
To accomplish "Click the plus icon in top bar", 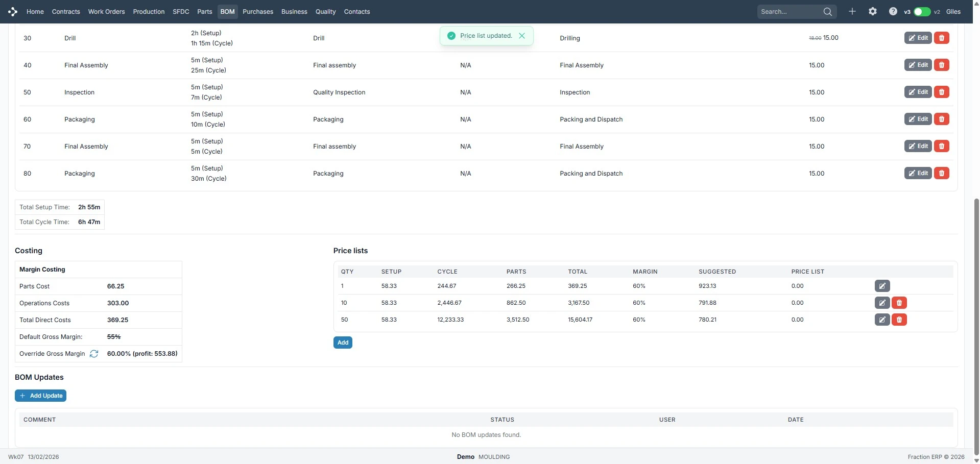I will (x=852, y=11).
